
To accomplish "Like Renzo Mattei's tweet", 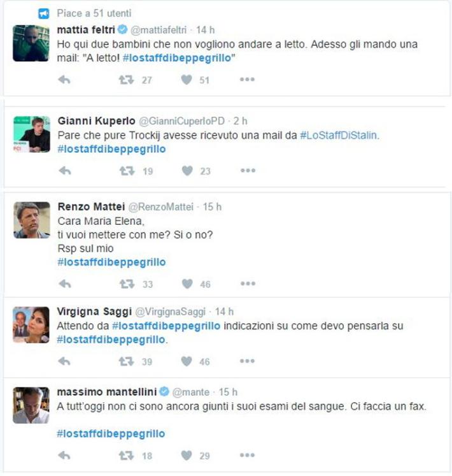I will click(187, 284).
